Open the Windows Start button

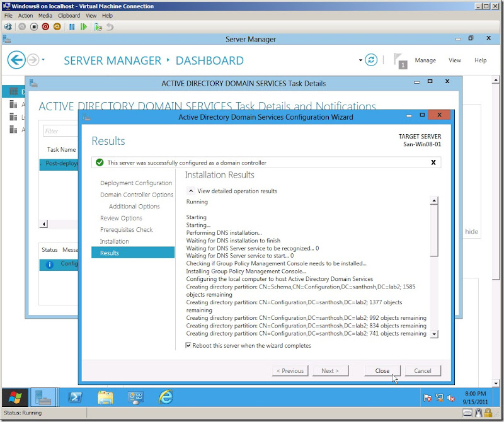pos(15,397)
